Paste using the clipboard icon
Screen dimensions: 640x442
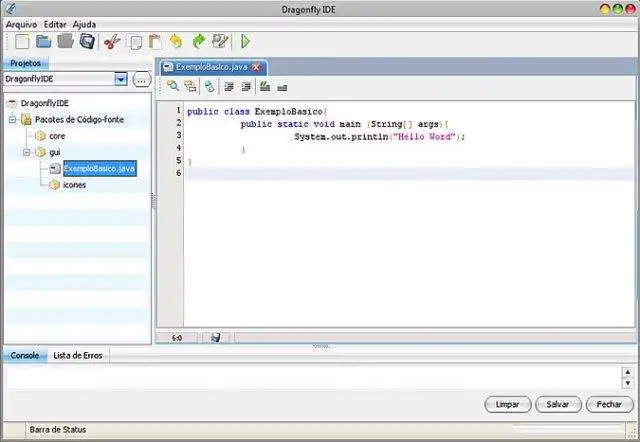[x=155, y=42]
